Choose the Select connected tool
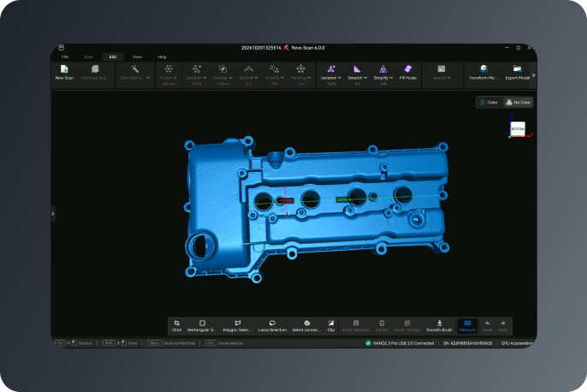 [x=306, y=326]
